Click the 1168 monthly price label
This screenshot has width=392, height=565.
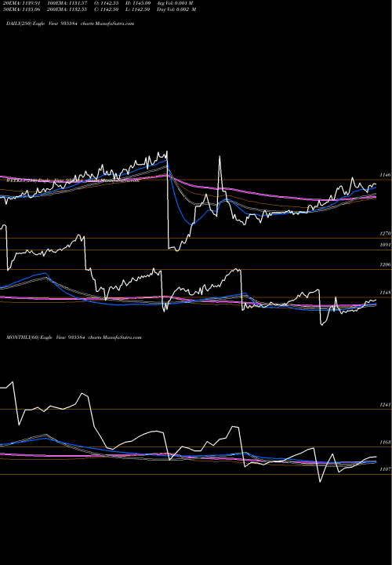[x=386, y=442]
